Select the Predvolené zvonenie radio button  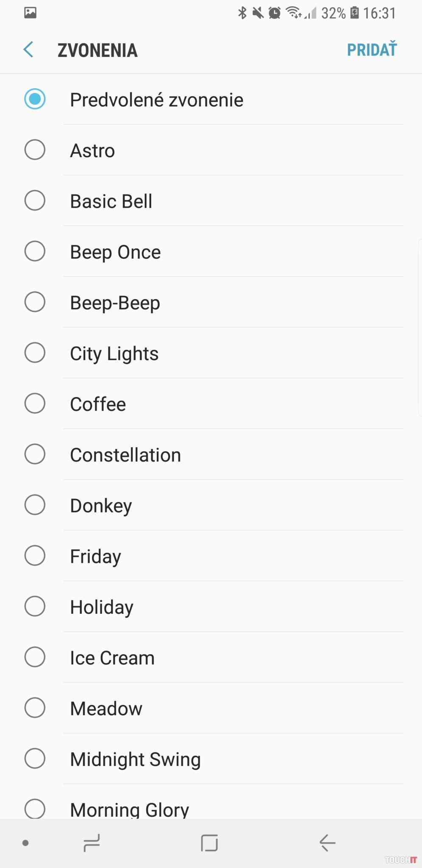(x=35, y=99)
